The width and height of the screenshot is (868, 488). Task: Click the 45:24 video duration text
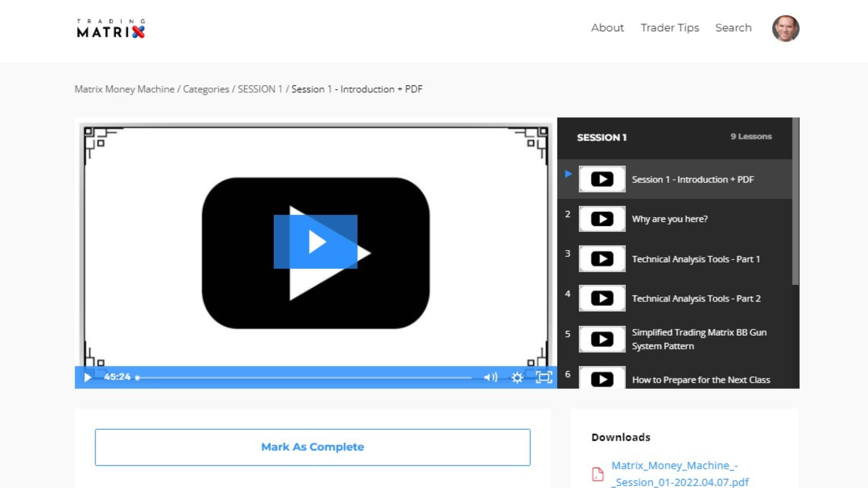click(117, 377)
